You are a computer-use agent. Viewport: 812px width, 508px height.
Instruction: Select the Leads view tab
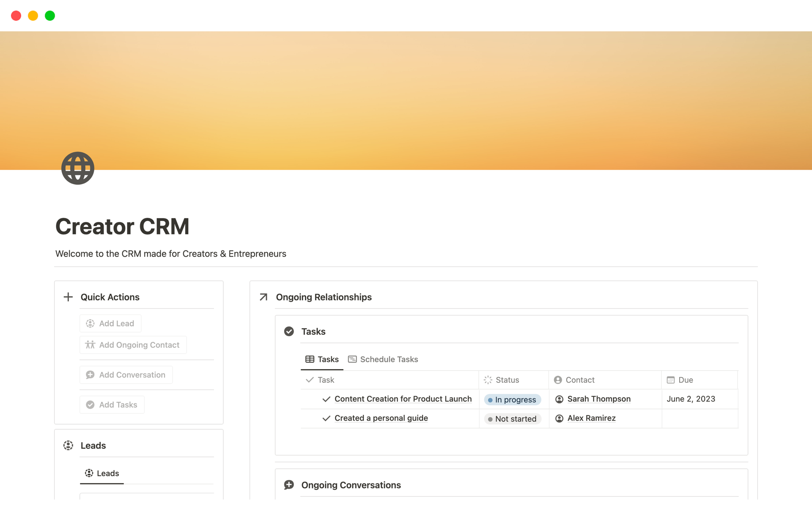(102, 473)
